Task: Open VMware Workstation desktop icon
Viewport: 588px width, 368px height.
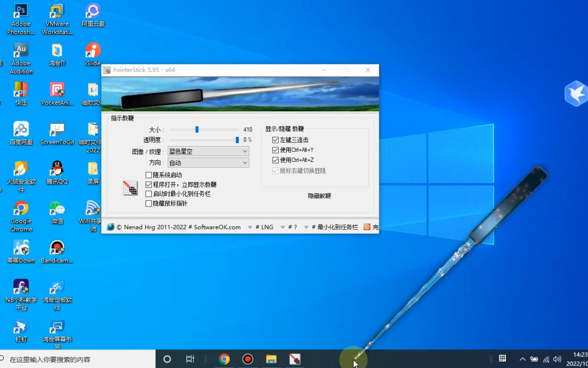Action: click(x=57, y=19)
